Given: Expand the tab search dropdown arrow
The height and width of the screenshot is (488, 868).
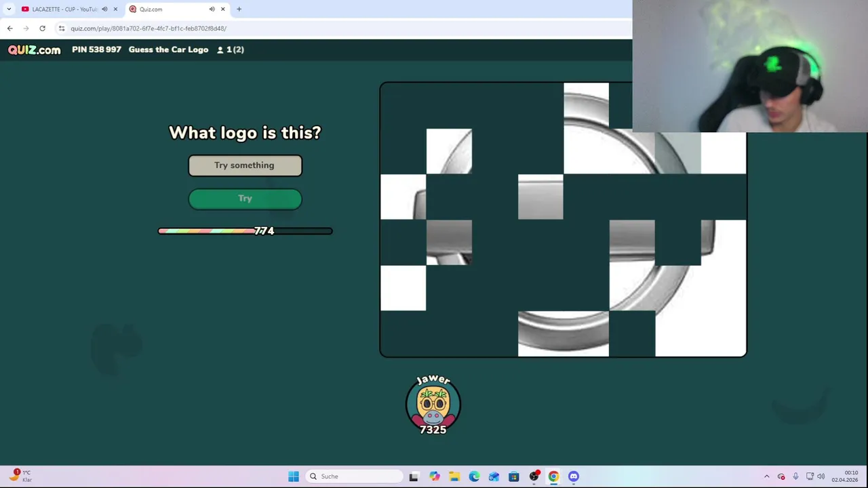Looking at the screenshot, I should tap(9, 9).
